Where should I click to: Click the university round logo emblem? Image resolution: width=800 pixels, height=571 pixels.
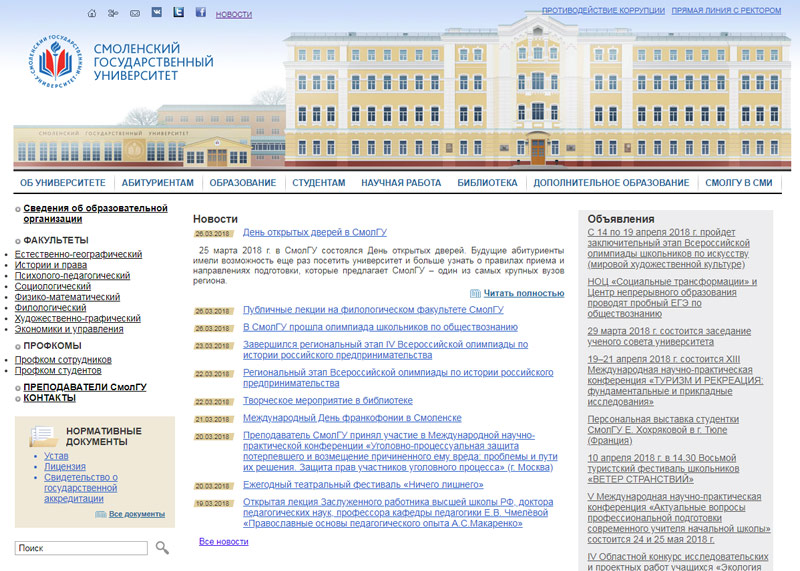(55, 62)
